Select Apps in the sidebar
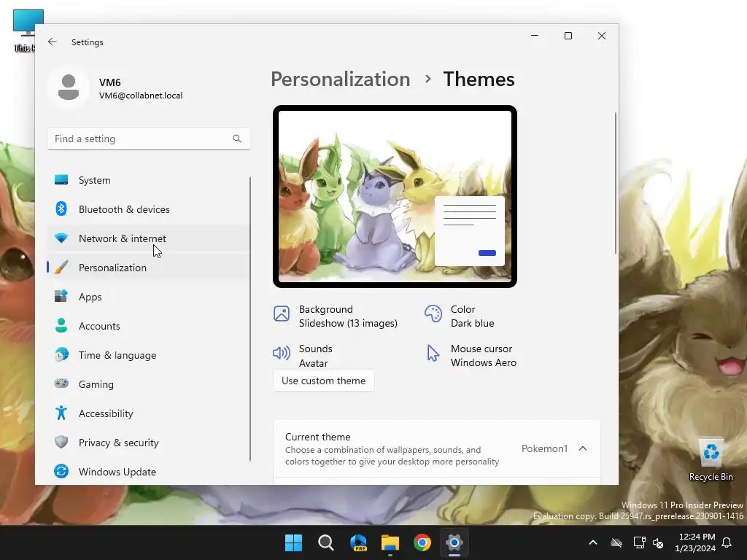747x560 pixels. pos(148,297)
